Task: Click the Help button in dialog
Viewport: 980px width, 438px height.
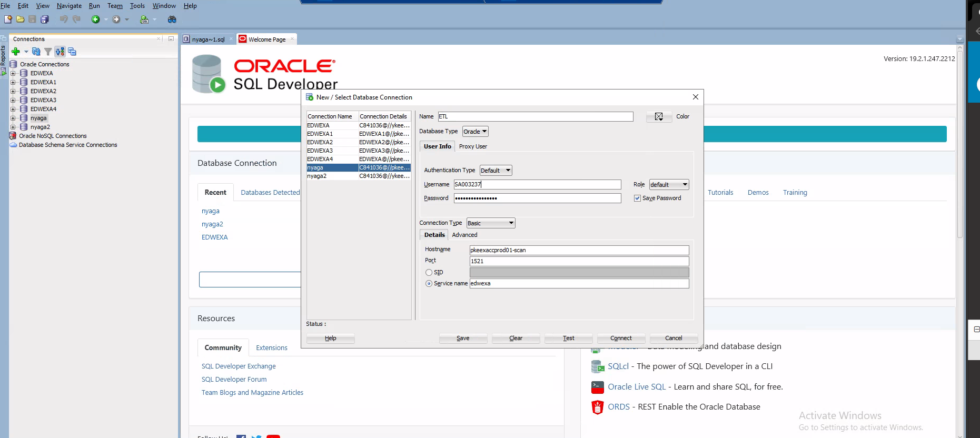Action: click(x=331, y=339)
